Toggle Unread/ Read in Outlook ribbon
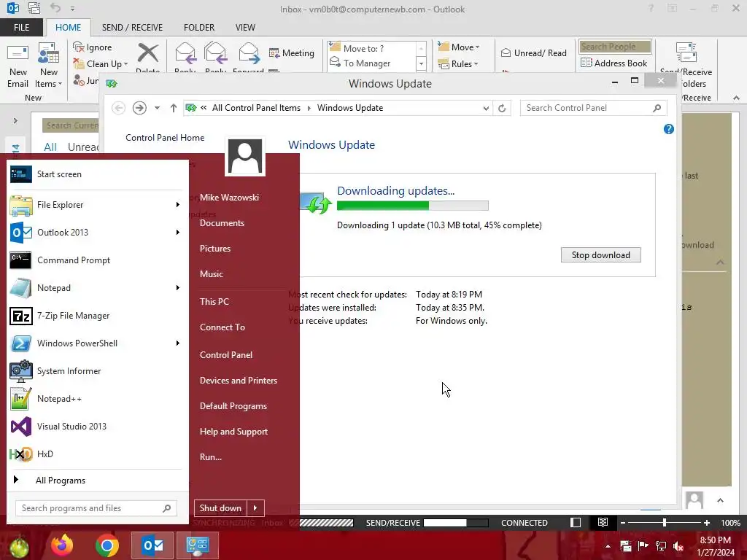This screenshot has height=560, width=747. (534, 52)
